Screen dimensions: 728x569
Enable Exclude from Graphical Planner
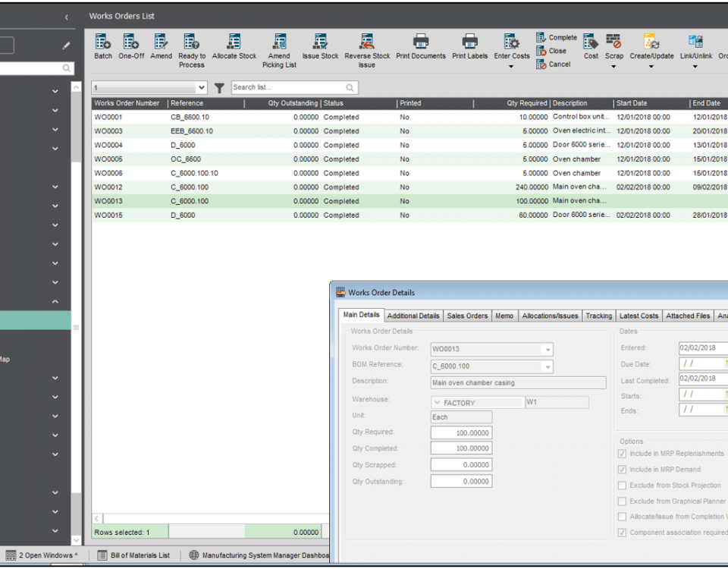622,501
